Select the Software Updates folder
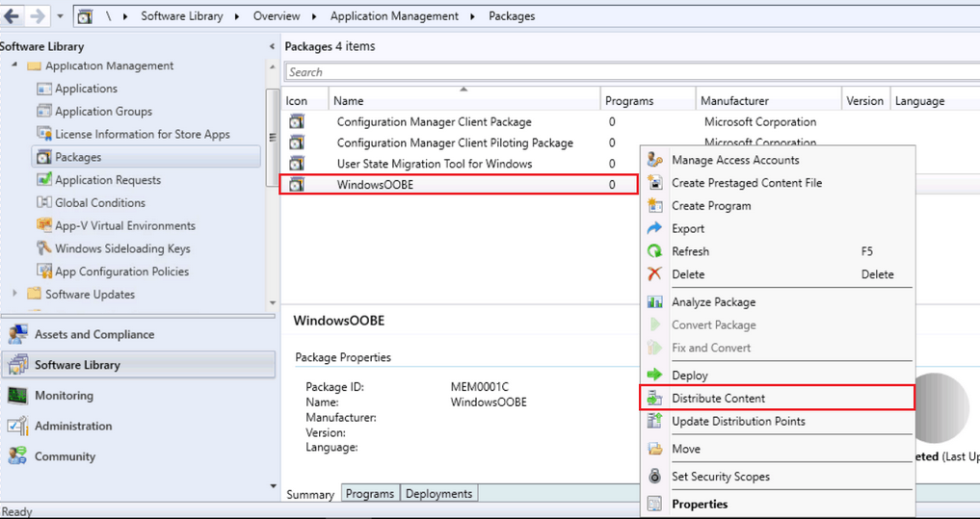This screenshot has width=980, height=519. coord(90,294)
